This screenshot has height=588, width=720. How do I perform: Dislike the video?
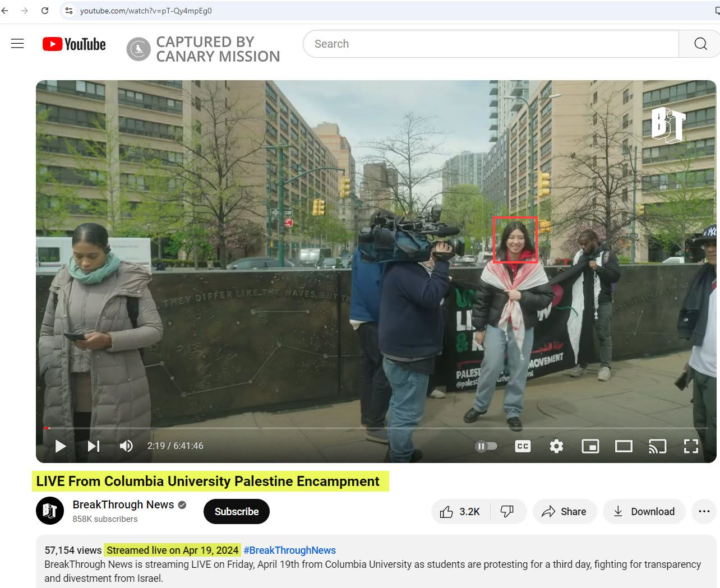[x=507, y=512]
